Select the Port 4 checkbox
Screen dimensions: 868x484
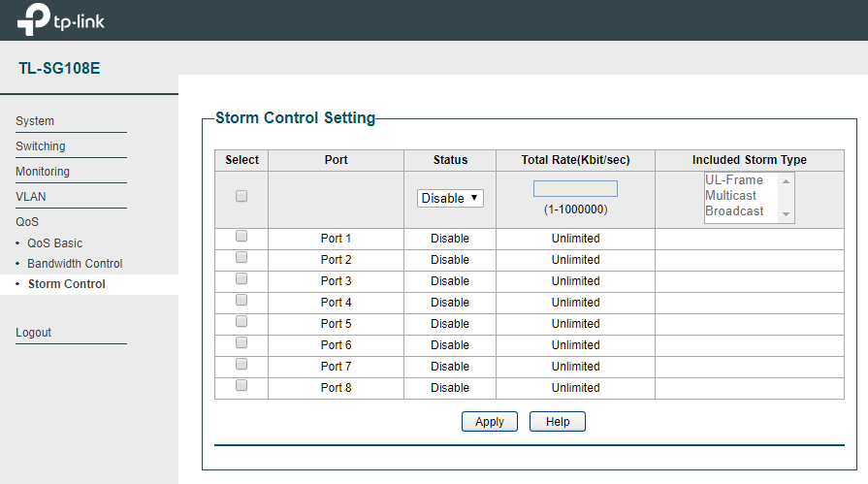(x=241, y=300)
